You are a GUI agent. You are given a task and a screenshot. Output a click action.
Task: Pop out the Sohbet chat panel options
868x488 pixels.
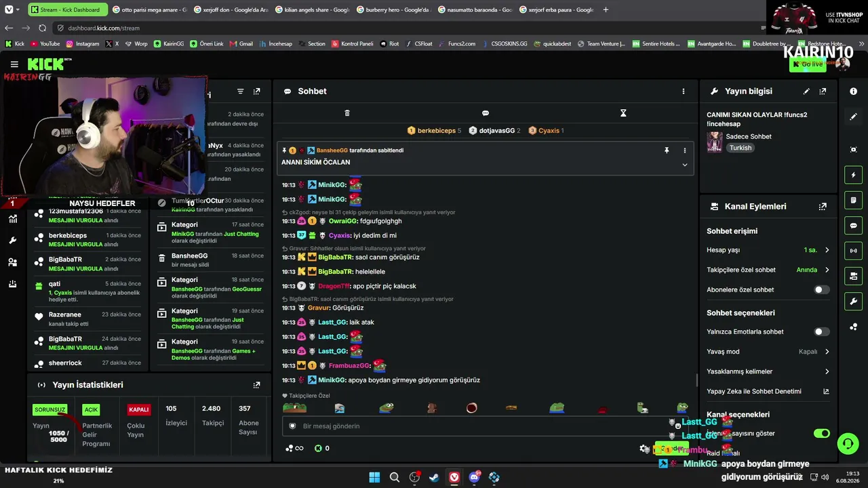pos(683,91)
